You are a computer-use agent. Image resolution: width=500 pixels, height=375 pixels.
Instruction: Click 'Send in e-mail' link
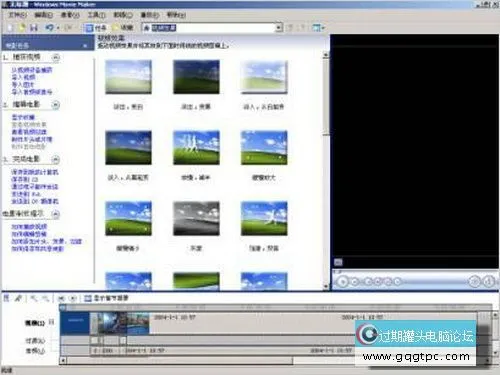[x=35, y=187]
